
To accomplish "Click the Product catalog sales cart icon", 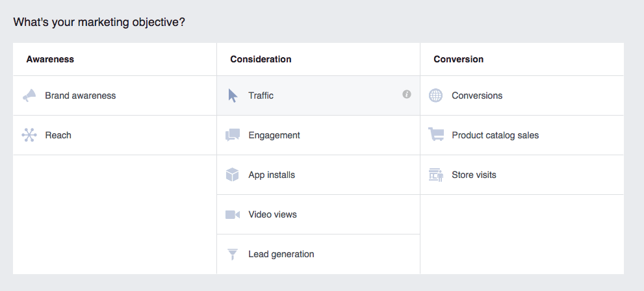I will point(436,135).
